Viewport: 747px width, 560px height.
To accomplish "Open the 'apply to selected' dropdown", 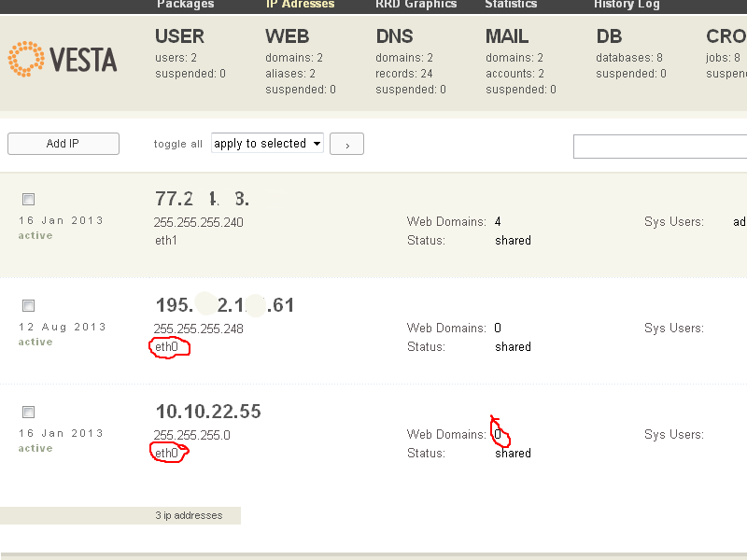I will 267,144.
